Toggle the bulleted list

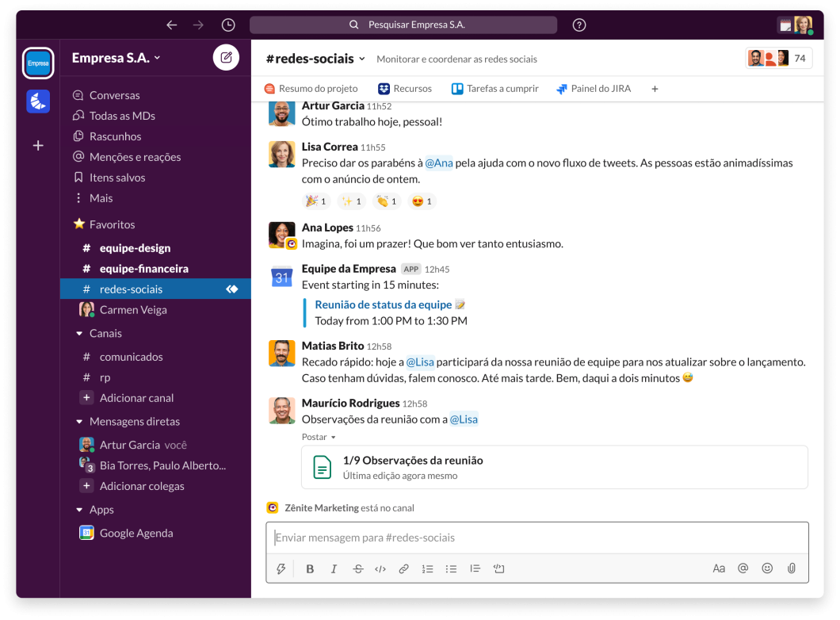pyautogui.click(x=451, y=568)
